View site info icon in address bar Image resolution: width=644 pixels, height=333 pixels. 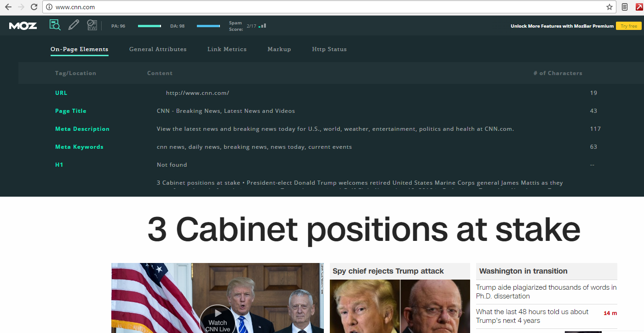coord(49,7)
